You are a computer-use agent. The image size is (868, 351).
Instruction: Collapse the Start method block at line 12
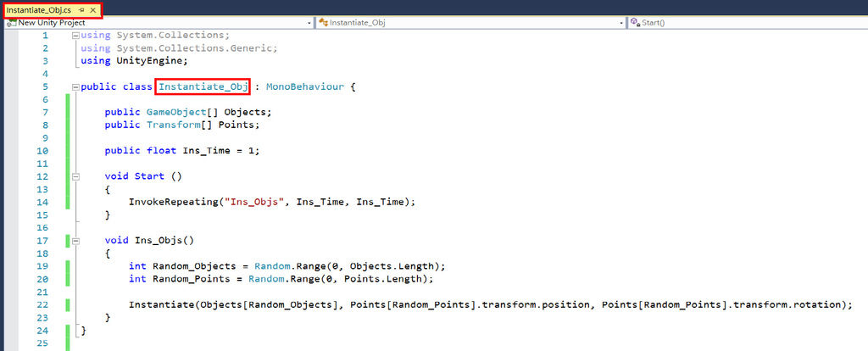pyautogui.click(x=75, y=176)
